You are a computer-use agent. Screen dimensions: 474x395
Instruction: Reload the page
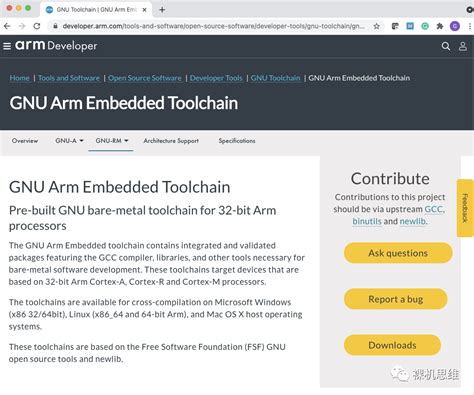click(x=37, y=26)
